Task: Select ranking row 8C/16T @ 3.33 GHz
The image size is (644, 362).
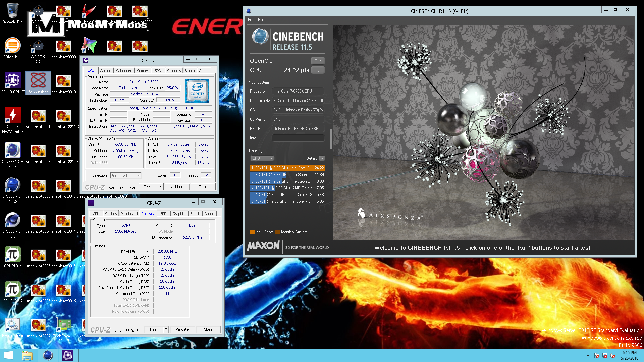Action: [x=287, y=175]
